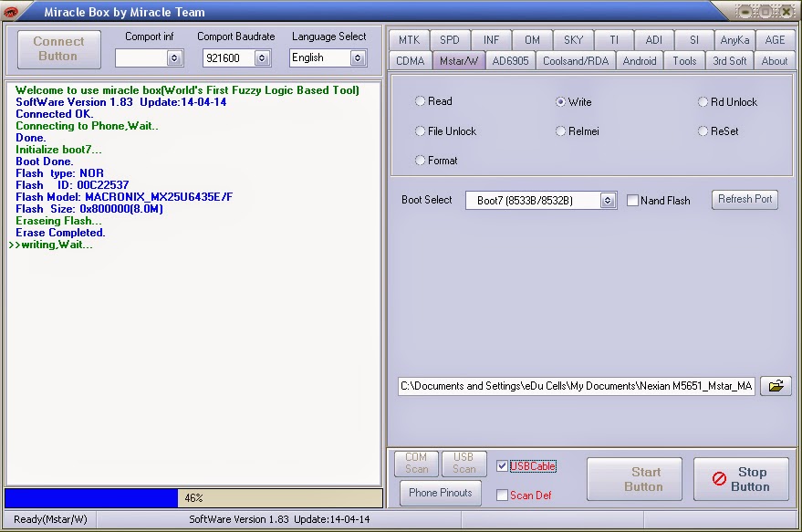Click the 'Erase Completed.' log line
This screenshot has width=802, height=532.
[x=60, y=233]
